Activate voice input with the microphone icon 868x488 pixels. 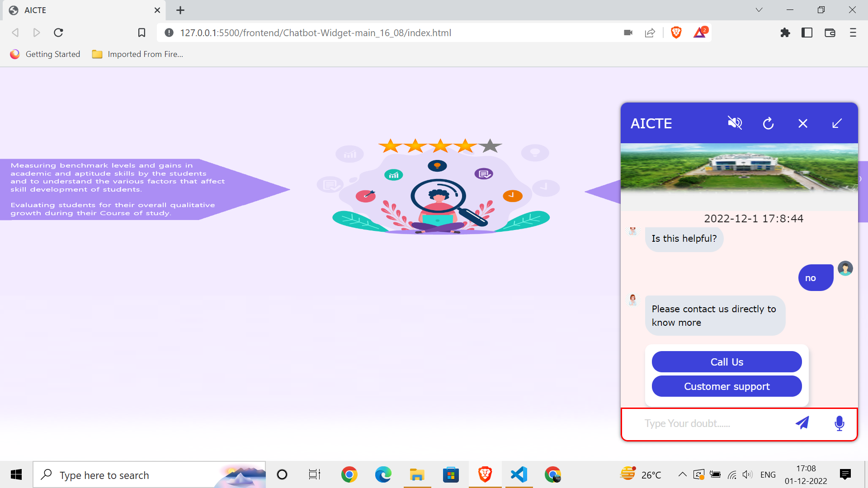point(839,423)
